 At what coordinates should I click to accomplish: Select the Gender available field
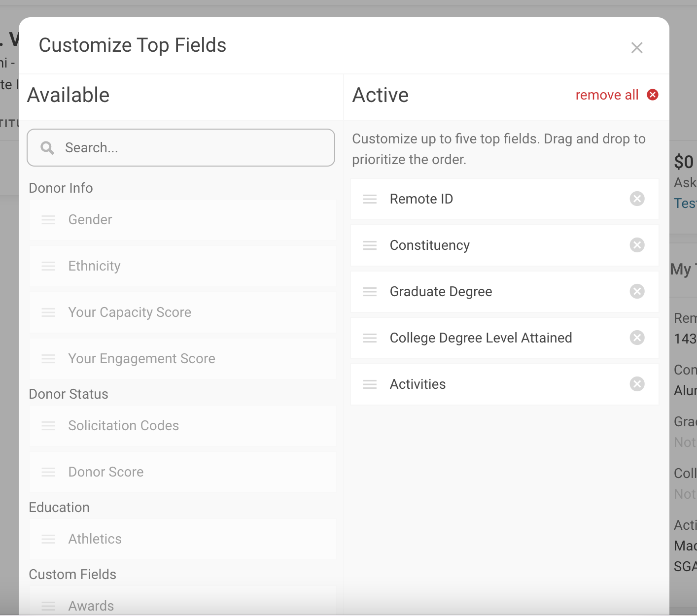pyautogui.click(x=90, y=220)
